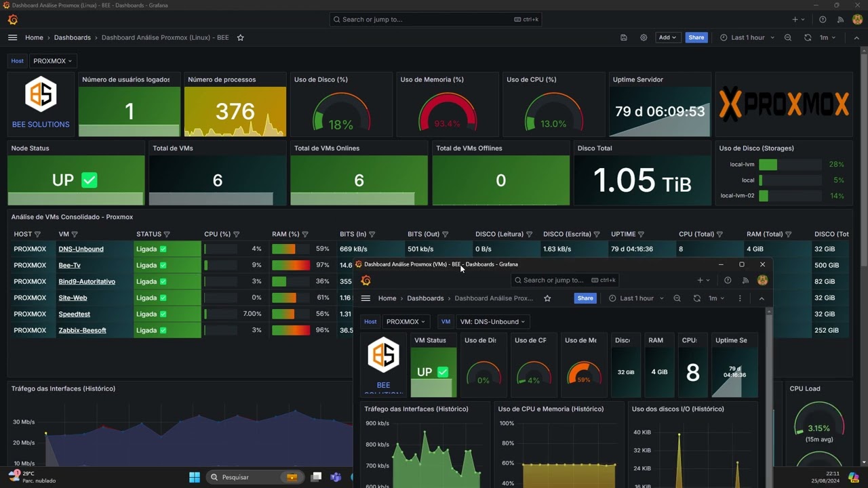Collapse top bar chevron in main window
This screenshot has width=868, height=488.
click(856, 38)
